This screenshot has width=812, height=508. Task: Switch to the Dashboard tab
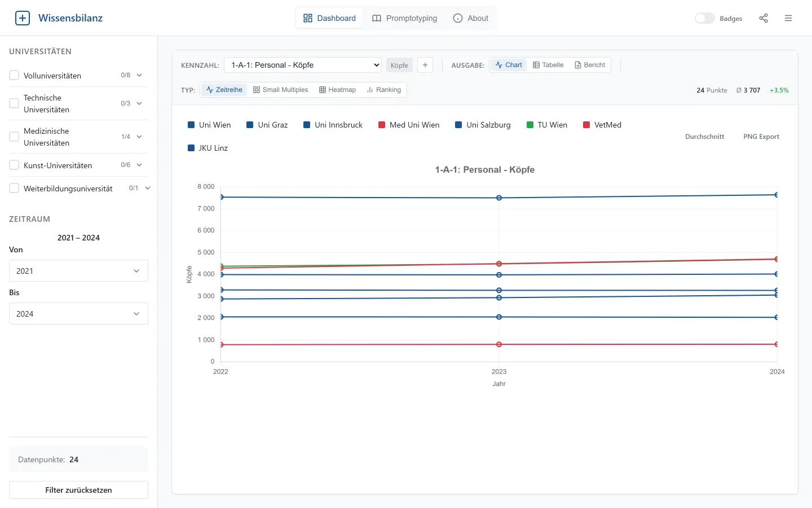(x=329, y=18)
